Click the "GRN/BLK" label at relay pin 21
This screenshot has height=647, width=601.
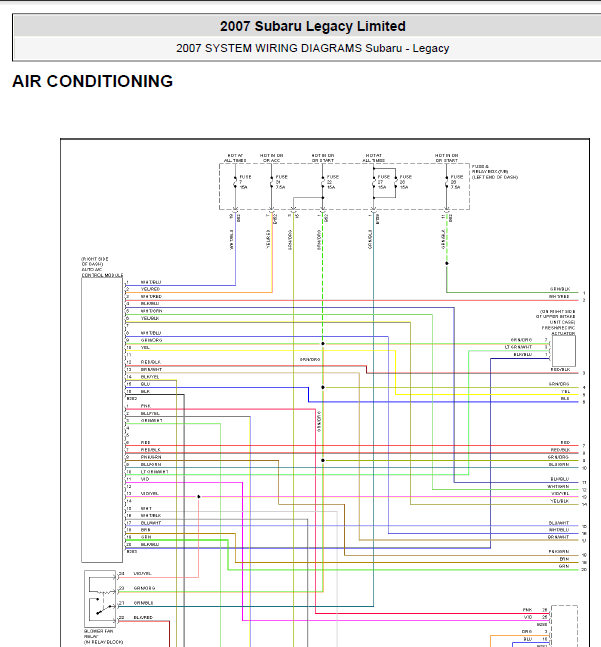[x=144, y=603]
